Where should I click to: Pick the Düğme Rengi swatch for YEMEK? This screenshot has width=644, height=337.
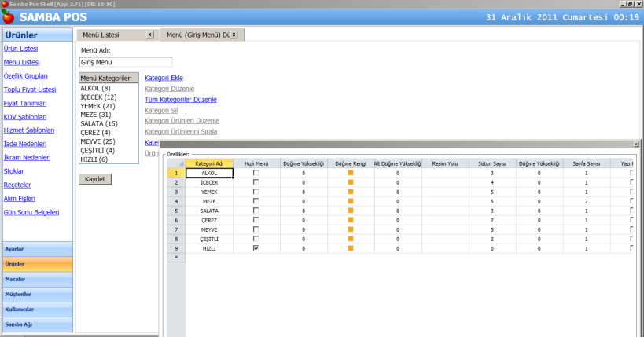351,191
